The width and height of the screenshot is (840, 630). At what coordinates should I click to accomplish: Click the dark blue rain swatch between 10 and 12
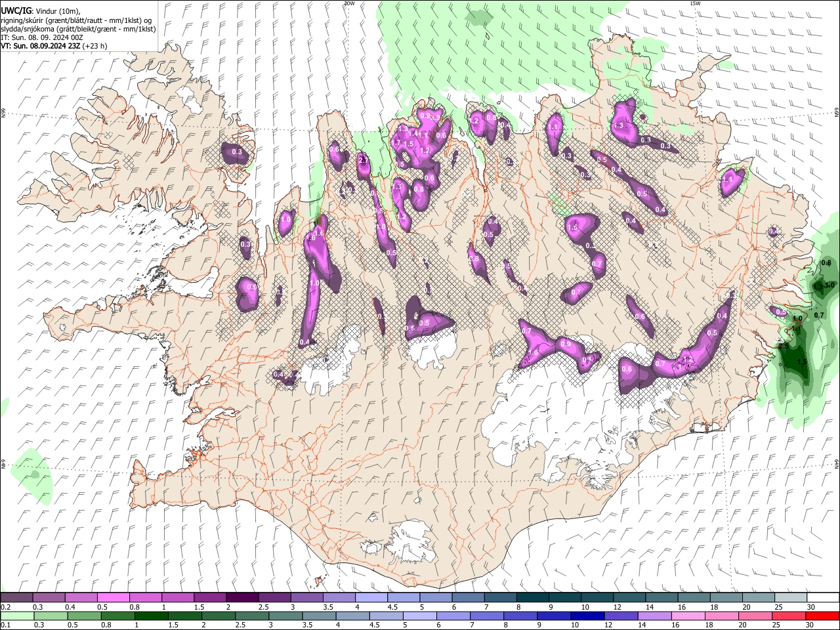[x=586, y=616]
